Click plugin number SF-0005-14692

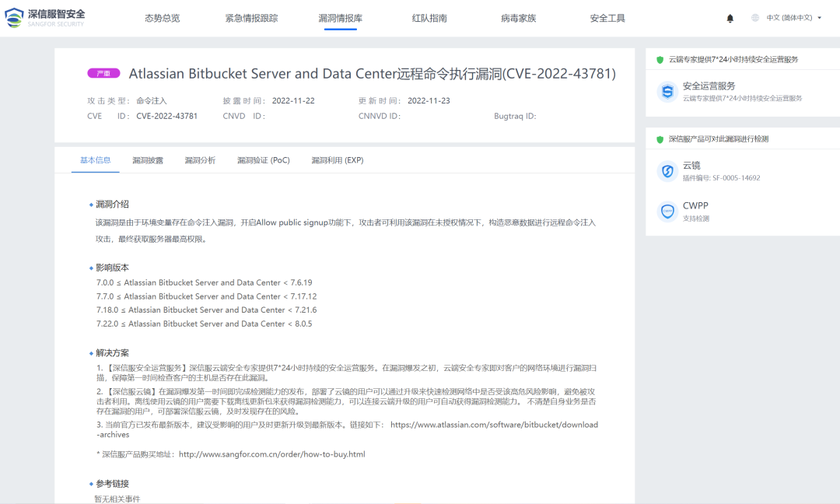tap(736, 178)
